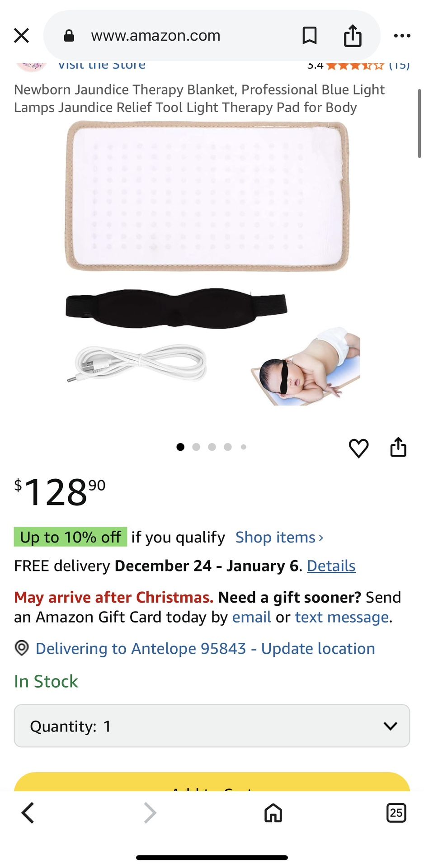Add product to wishlist with heart icon

coord(358,448)
